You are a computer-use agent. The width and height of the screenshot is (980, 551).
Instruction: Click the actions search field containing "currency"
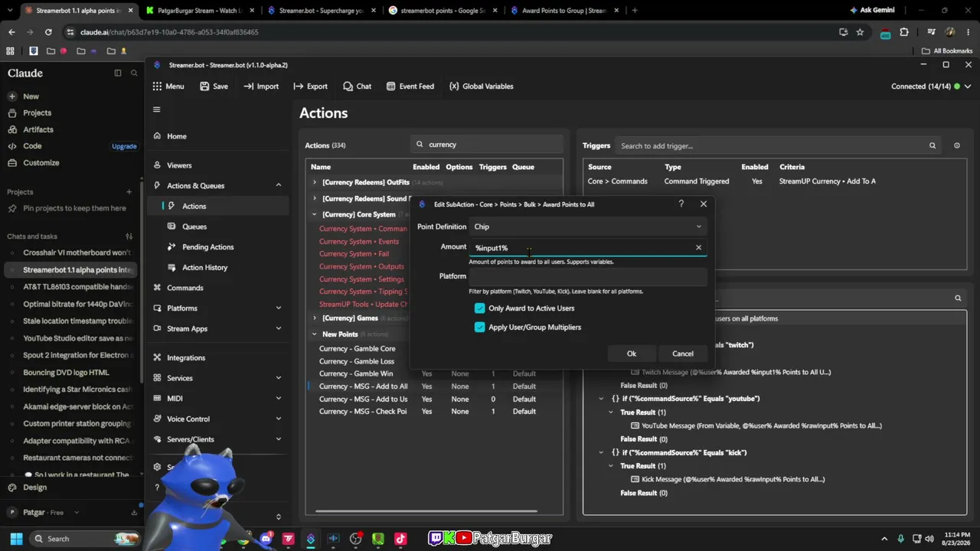point(486,145)
